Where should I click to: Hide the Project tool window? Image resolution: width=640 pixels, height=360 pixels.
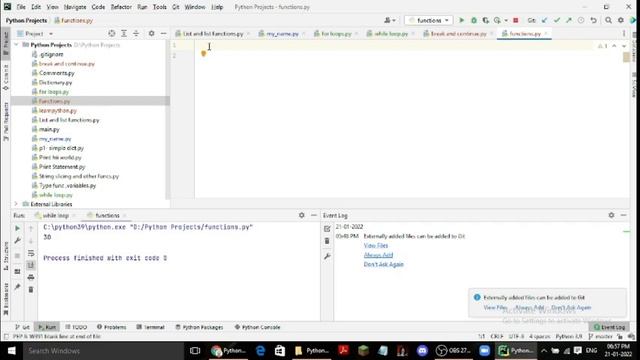[x=163, y=33]
